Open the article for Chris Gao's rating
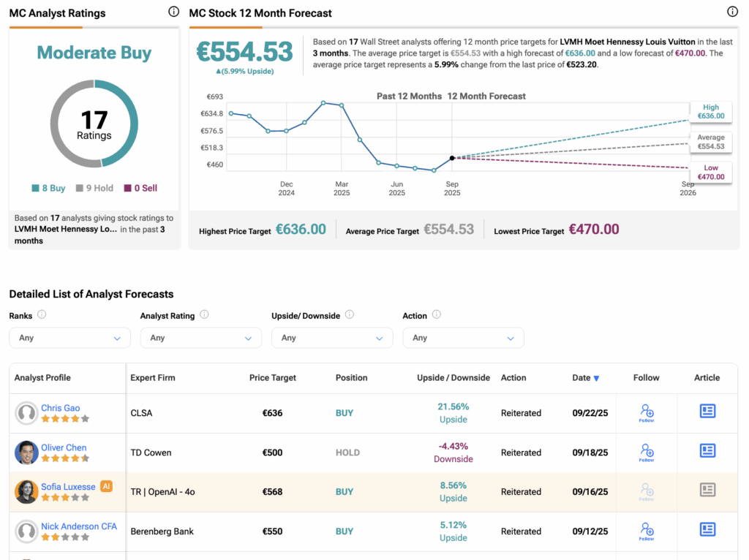The image size is (749, 560). point(707,411)
